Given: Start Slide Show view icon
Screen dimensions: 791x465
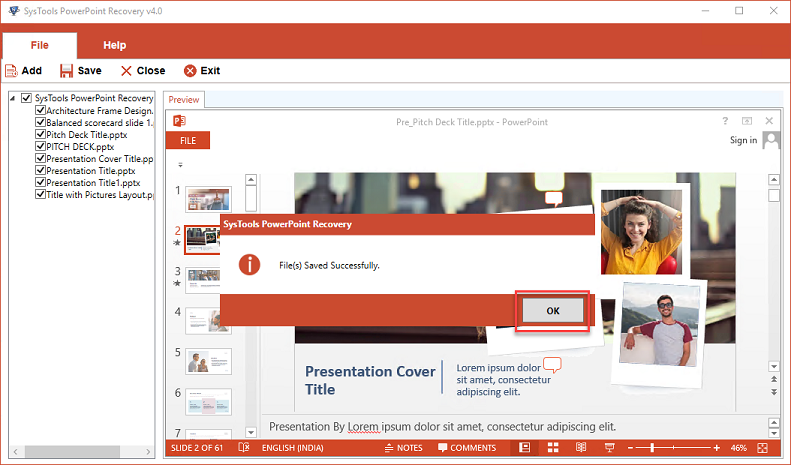Looking at the screenshot, I should click(x=609, y=447).
